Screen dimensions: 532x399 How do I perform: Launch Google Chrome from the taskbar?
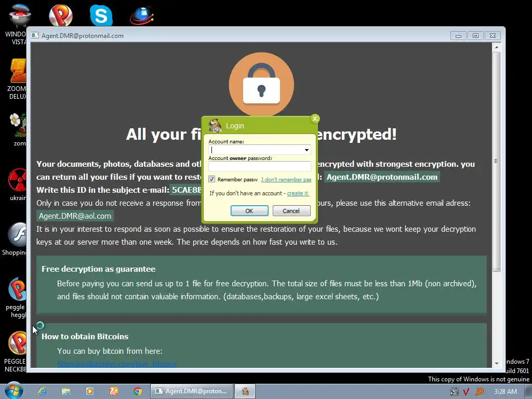(137, 391)
